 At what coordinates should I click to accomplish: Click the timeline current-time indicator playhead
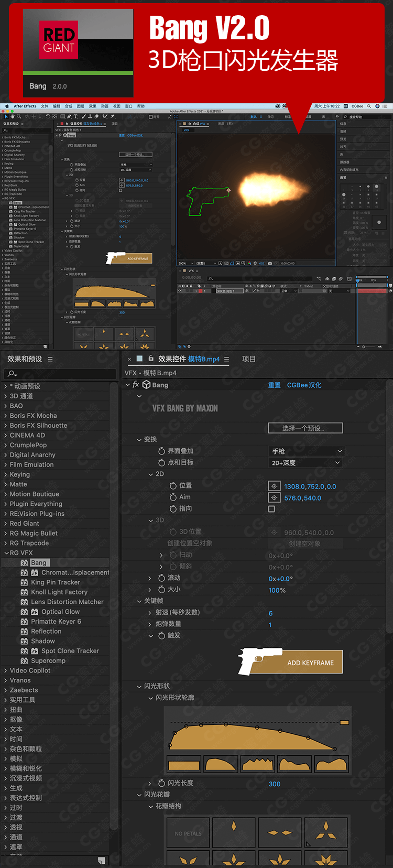click(358, 280)
